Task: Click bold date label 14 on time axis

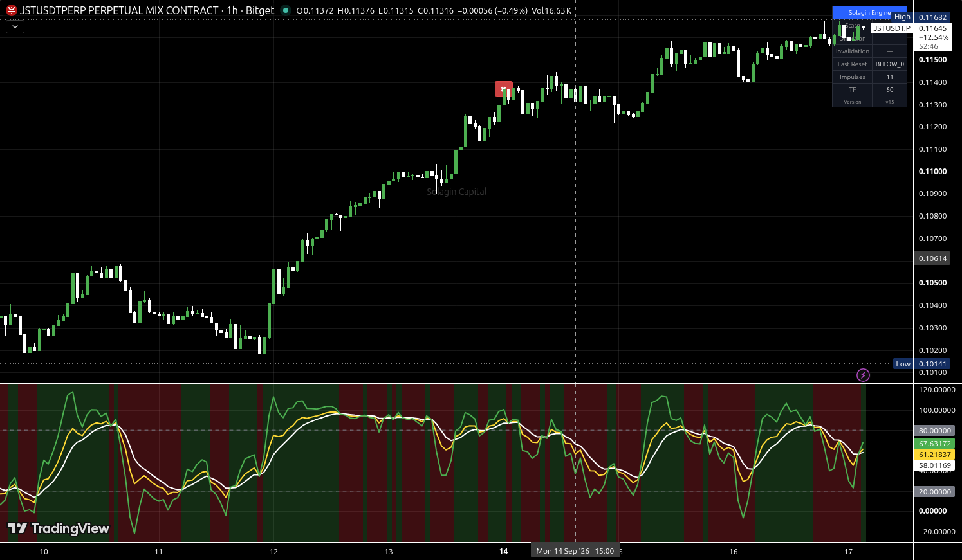Action: [x=503, y=552]
